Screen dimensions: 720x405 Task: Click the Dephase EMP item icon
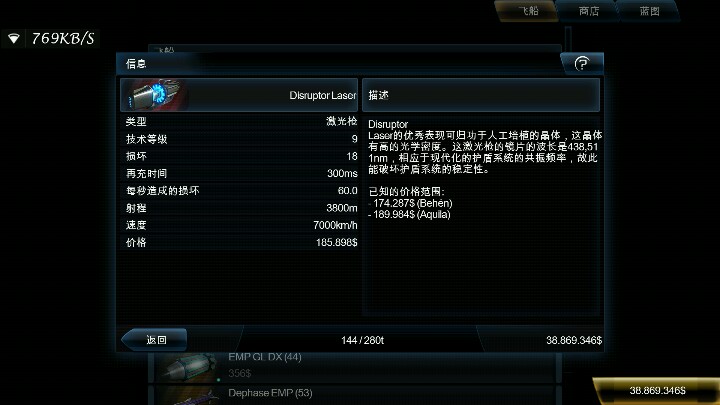point(189,396)
